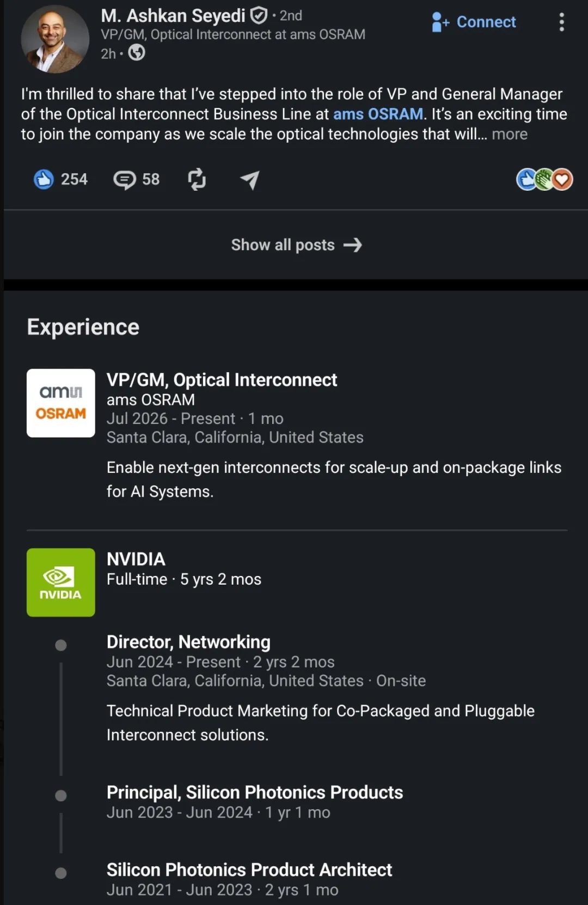Send post via paper plane icon
588x905 pixels.
click(x=250, y=179)
